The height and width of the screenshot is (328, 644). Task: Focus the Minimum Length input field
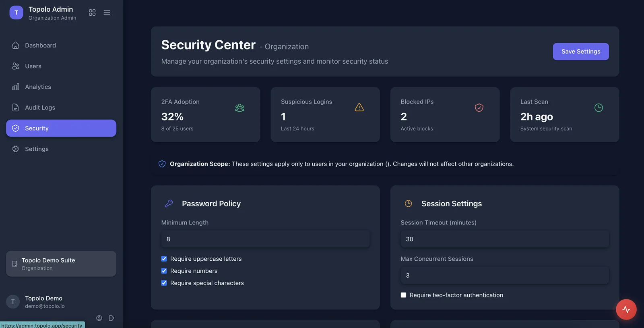(265, 239)
